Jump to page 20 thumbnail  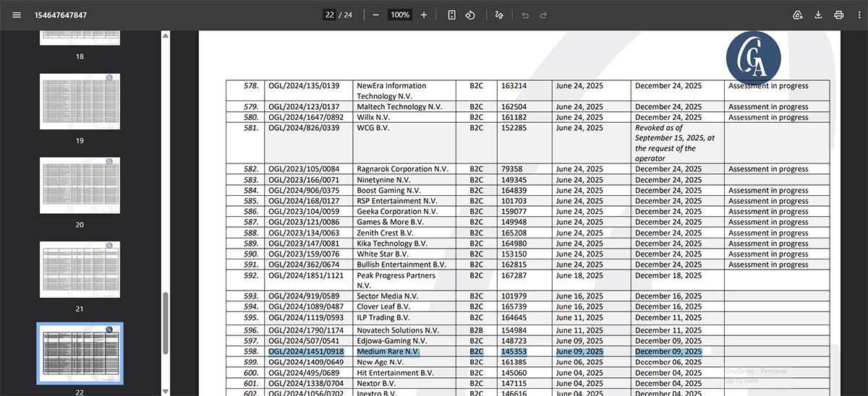[x=80, y=186]
